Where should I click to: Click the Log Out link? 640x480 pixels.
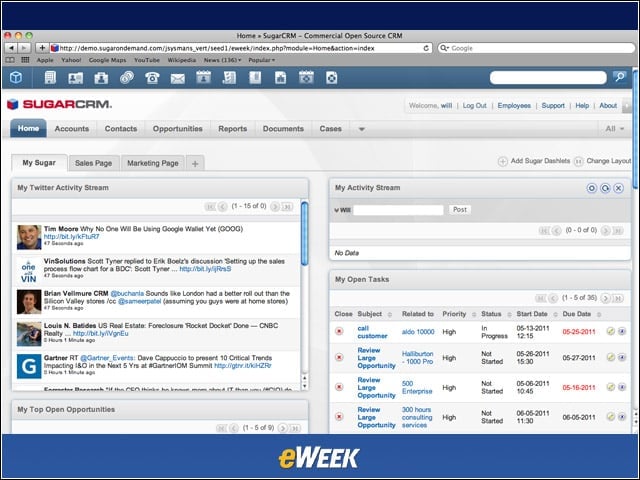pyautogui.click(x=474, y=105)
